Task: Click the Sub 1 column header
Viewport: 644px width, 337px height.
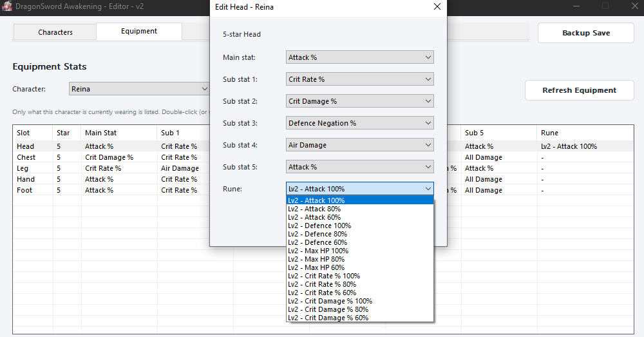Action: (x=183, y=133)
